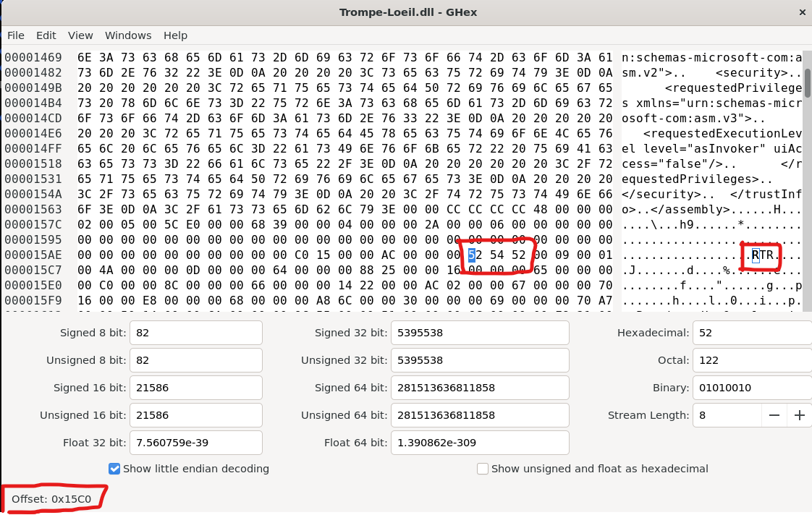Click the Unsigned 32 bit value field
Viewport: 812px width, 515px height.
click(479, 360)
